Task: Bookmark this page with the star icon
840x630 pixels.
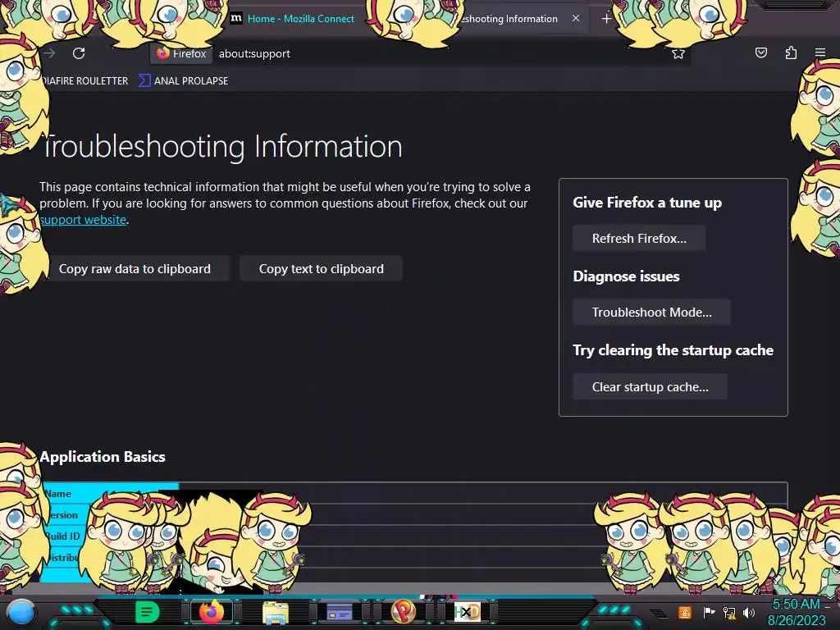Action: pos(678,53)
